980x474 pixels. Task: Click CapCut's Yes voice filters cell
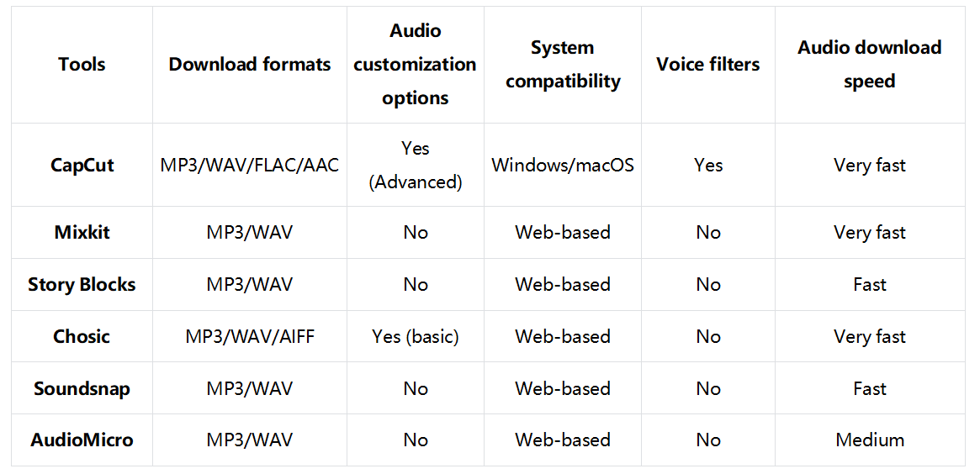click(x=707, y=165)
